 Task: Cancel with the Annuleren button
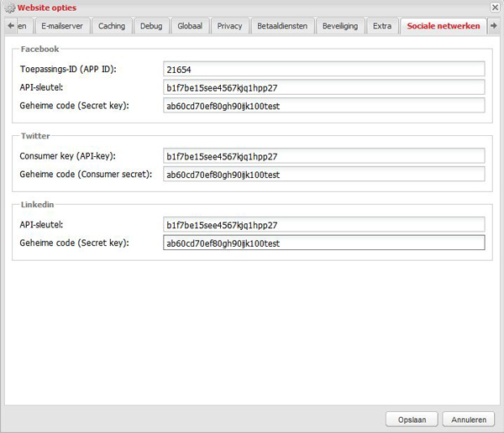(469, 420)
